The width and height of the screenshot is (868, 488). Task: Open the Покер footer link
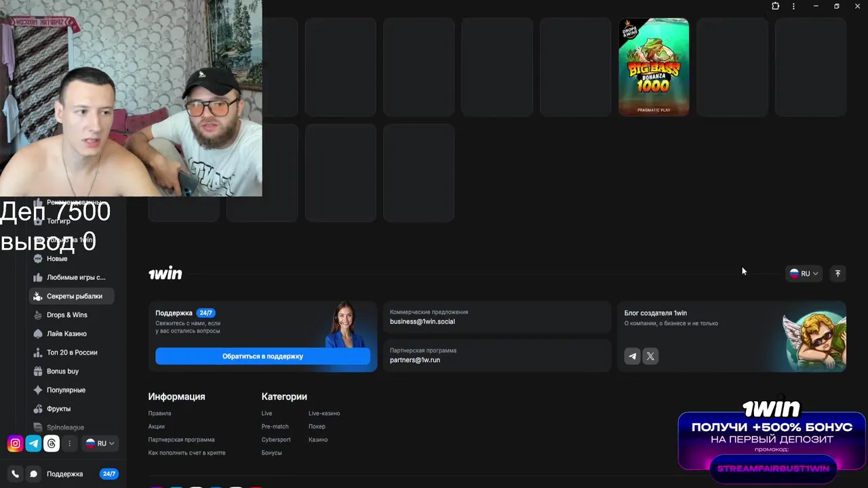pyautogui.click(x=317, y=426)
